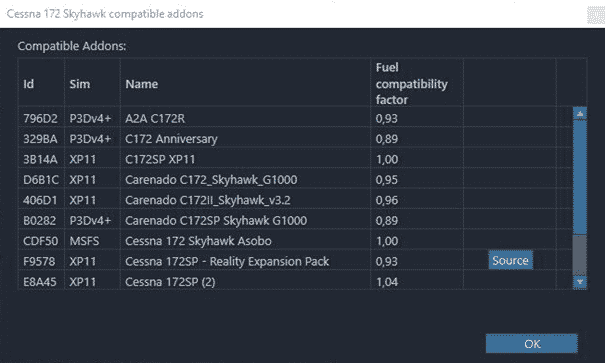Select Cessna 172 Skyhawk Asobo name cell
The width and height of the screenshot is (605, 363).
pos(198,241)
